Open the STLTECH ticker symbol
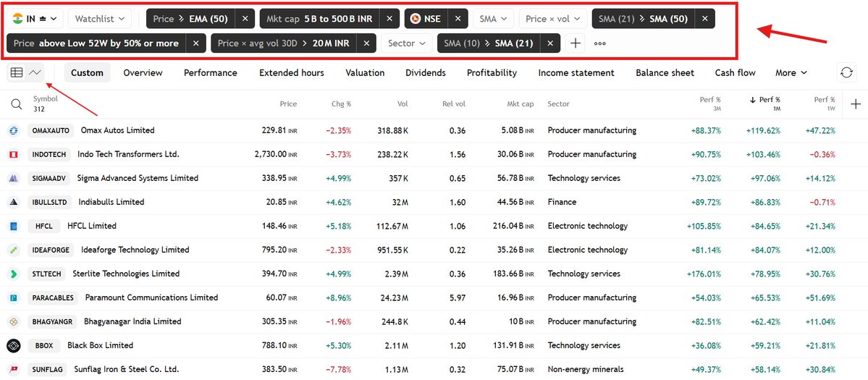This screenshot has width=868, height=380. 46,274
